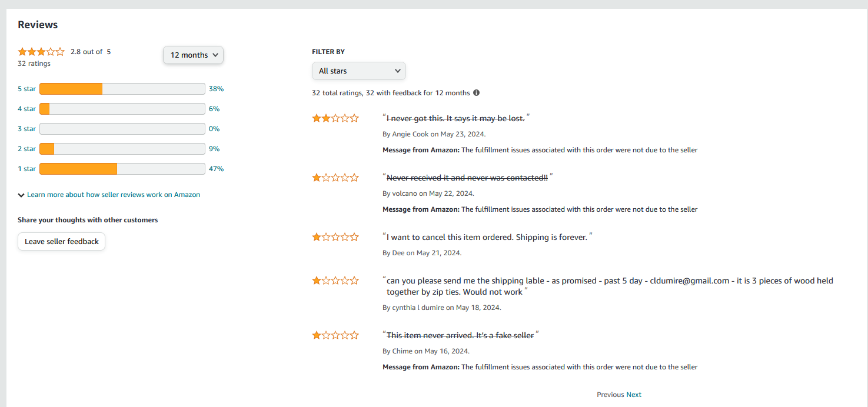Filter reviews by the 4 star link

tap(26, 109)
